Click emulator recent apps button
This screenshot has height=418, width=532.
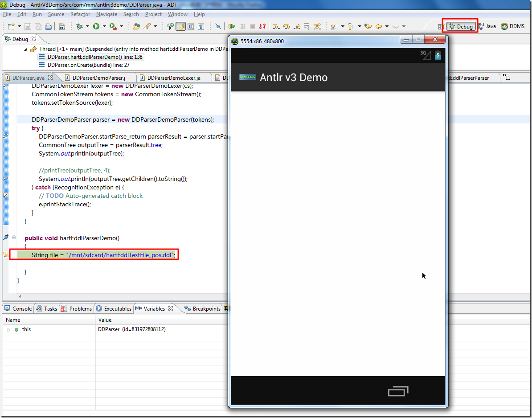[398, 392]
